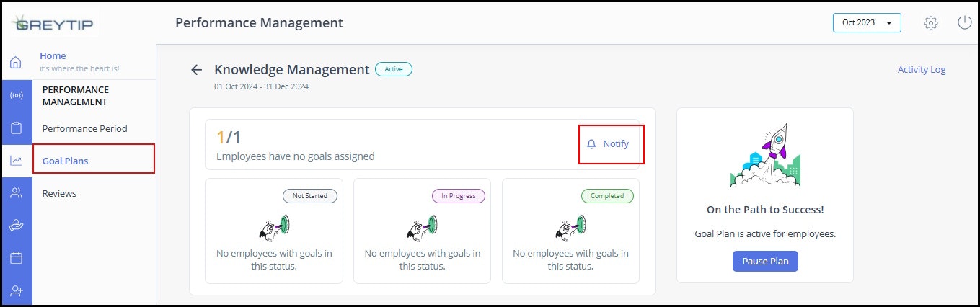Click the power logout icon
The width and height of the screenshot is (980, 307).
click(x=964, y=23)
